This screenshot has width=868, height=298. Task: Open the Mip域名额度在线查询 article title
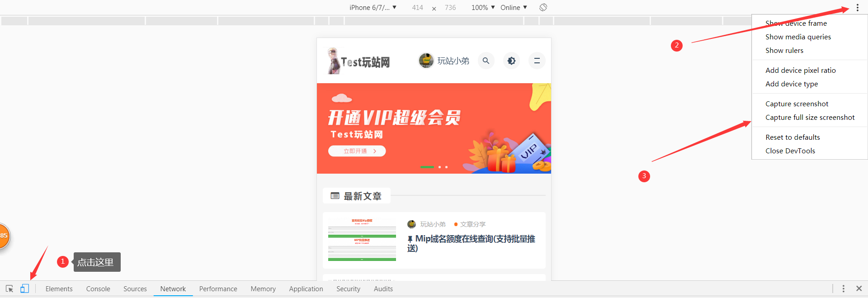tap(471, 243)
